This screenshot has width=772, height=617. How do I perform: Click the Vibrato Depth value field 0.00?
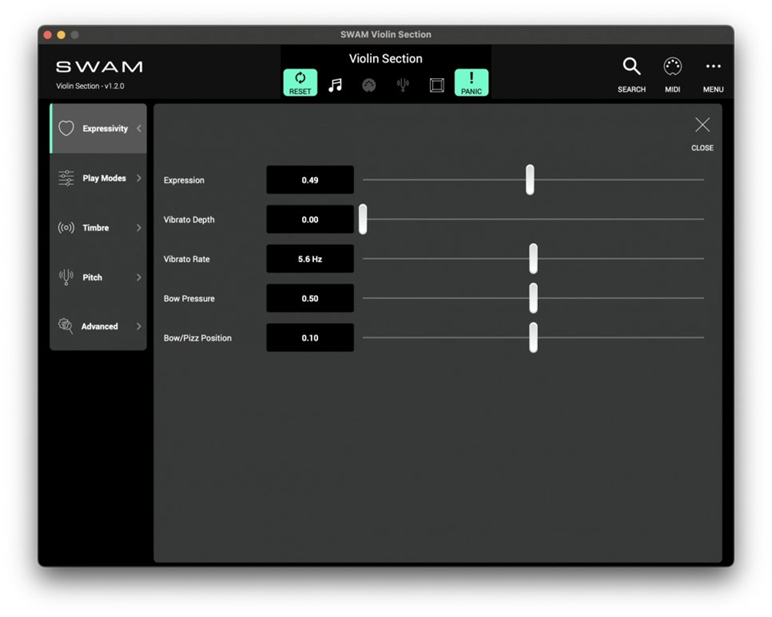pyautogui.click(x=310, y=219)
